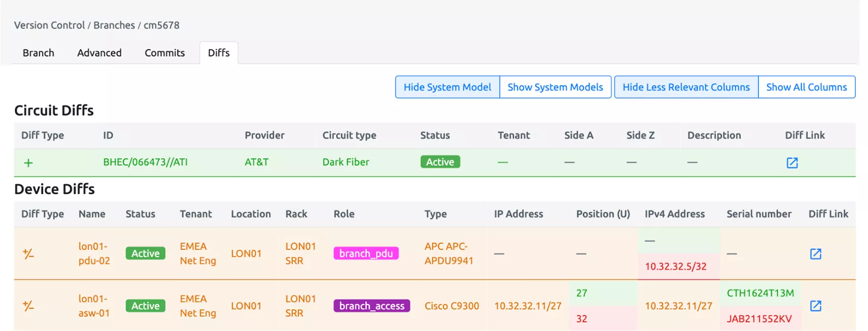
Task: Open diff link icon for lon01-asw-01
Action: click(815, 305)
